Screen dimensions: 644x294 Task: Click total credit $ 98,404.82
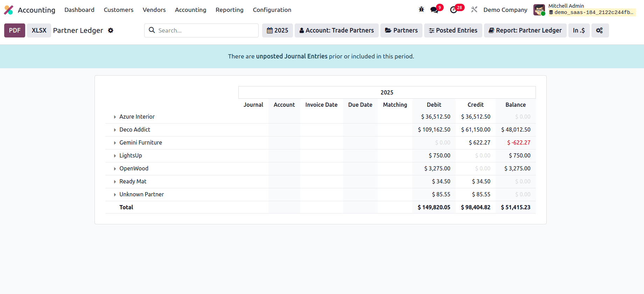pyautogui.click(x=476, y=207)
